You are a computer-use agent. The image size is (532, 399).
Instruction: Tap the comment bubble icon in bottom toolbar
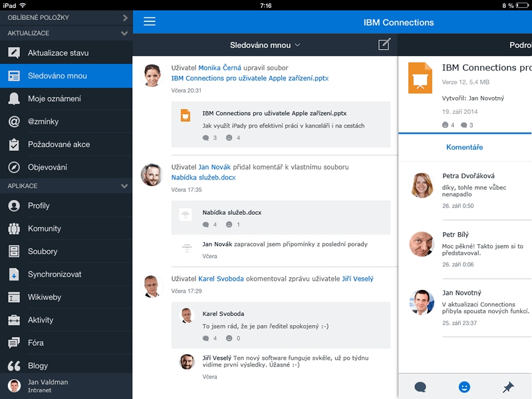tap(420, 387)
